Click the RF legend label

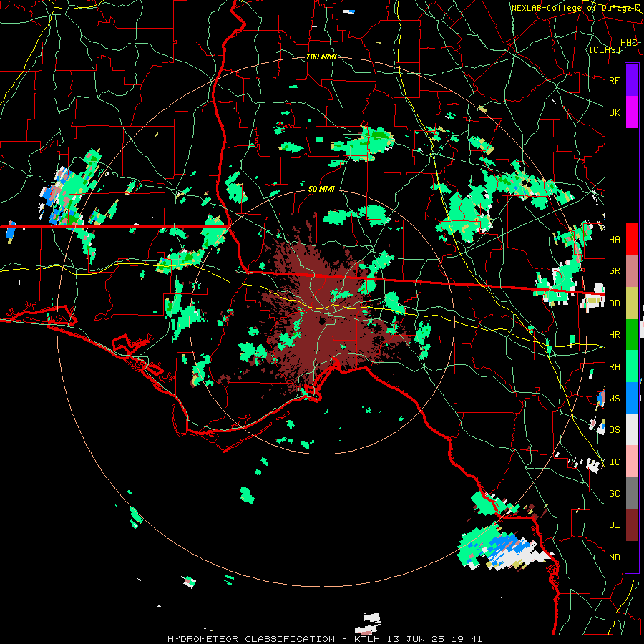tap(614, 80)
